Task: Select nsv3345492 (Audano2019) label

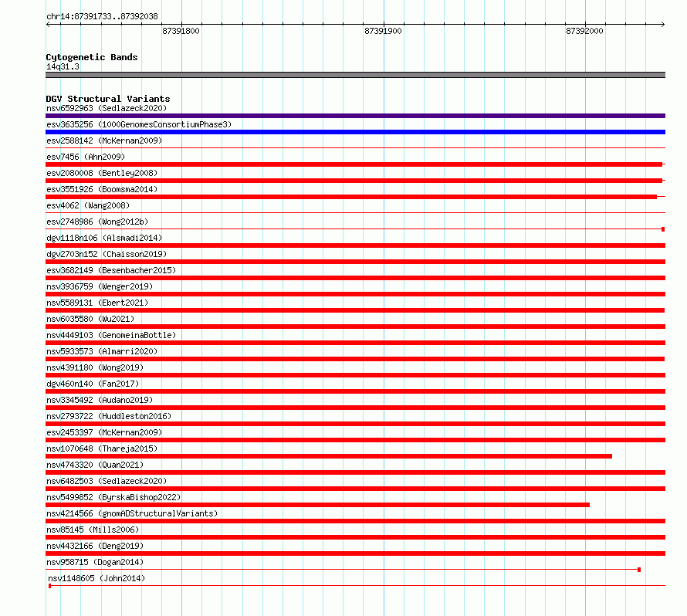Action: click(100, 400)
